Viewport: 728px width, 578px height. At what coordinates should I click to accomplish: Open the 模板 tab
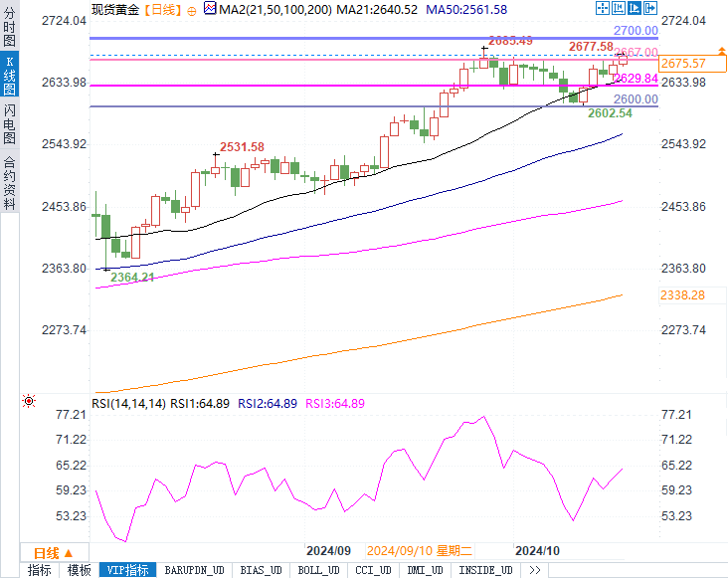(x=79, y=570)
